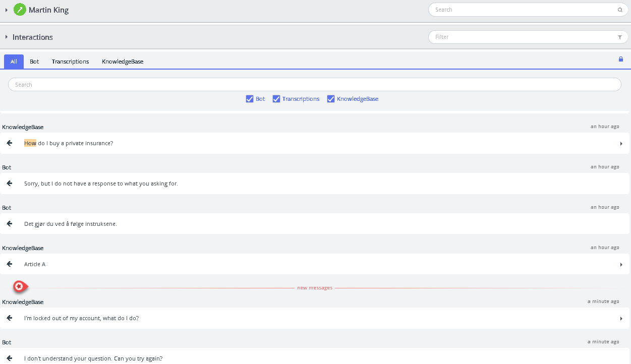Click the magnifier icon in top search box
631x364 pixels.
pos(620,10)
